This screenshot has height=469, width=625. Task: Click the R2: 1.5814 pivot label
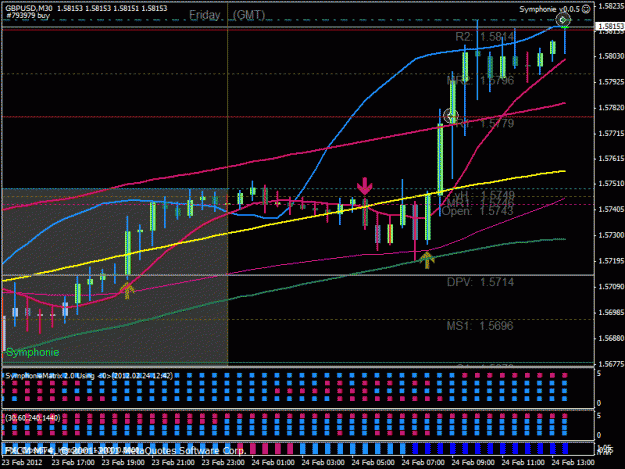point(485,37)
